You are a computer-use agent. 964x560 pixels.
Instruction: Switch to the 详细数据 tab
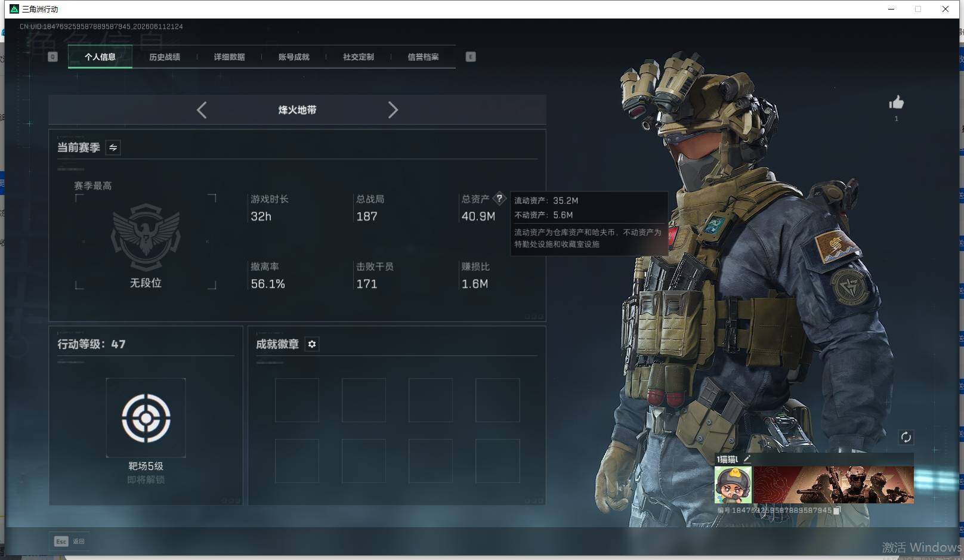[229, 57]
